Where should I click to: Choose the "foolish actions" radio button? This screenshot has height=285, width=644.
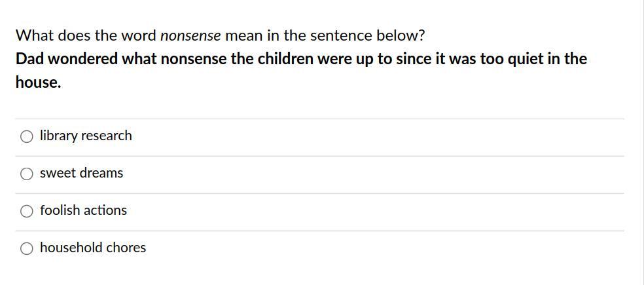point(27,211)
